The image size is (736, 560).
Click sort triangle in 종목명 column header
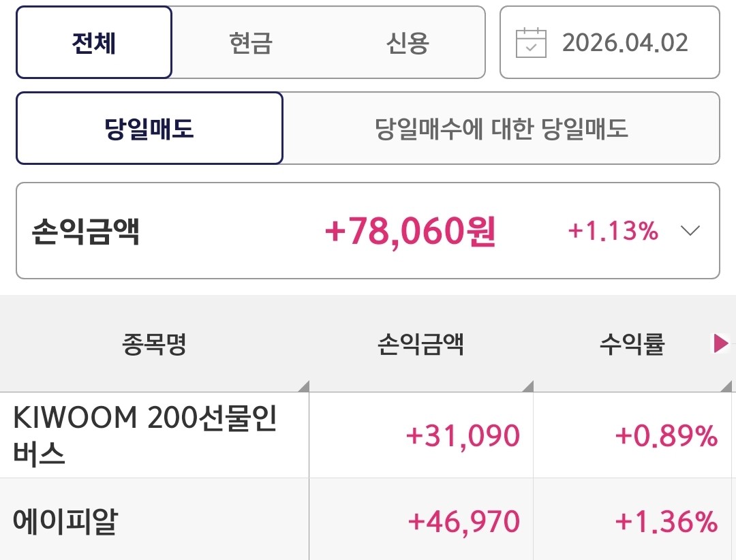click(303, 386)
